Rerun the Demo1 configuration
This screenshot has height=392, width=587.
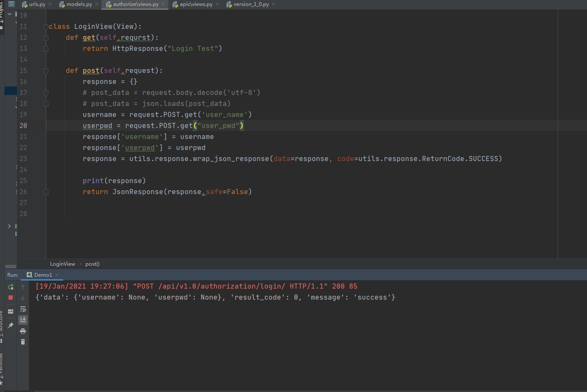click(11, 287)
